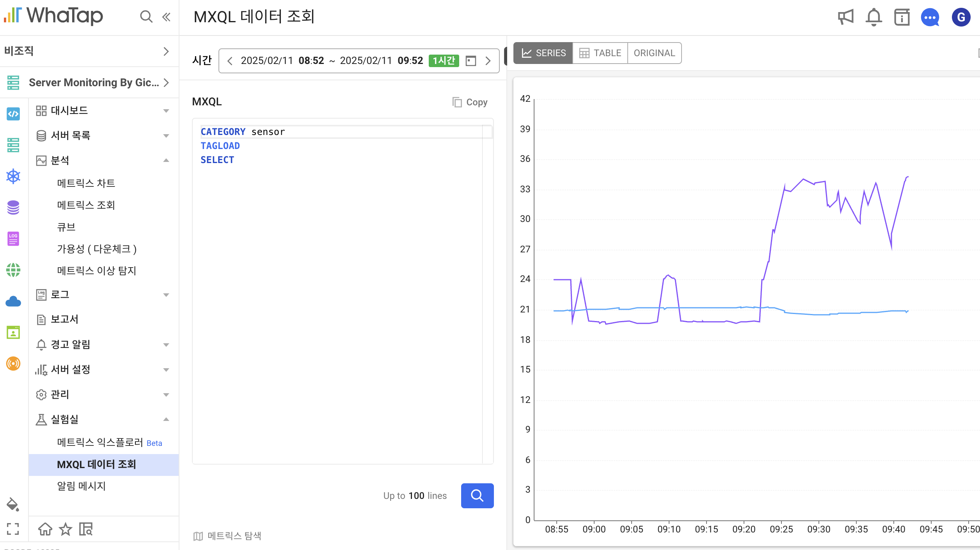Select the orange broadcast signal icon
The image size is (980, 550).
13,364
